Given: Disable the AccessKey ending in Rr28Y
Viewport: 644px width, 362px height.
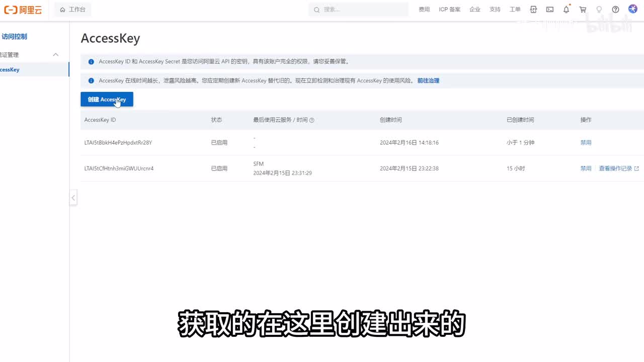Looking at the screenshot, I should pos(586,143).
